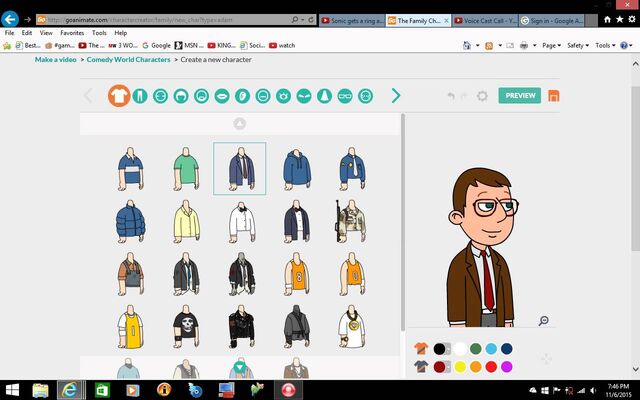Open the nose category icon
Image resolution: width=640 pixels, height=400 pixels.
point(324,96)
